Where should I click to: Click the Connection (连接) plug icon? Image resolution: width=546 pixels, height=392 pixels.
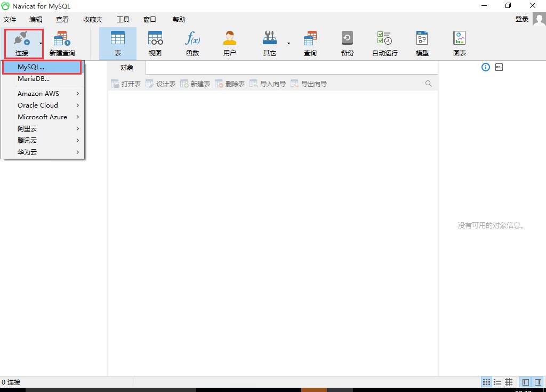coord(21,39)
